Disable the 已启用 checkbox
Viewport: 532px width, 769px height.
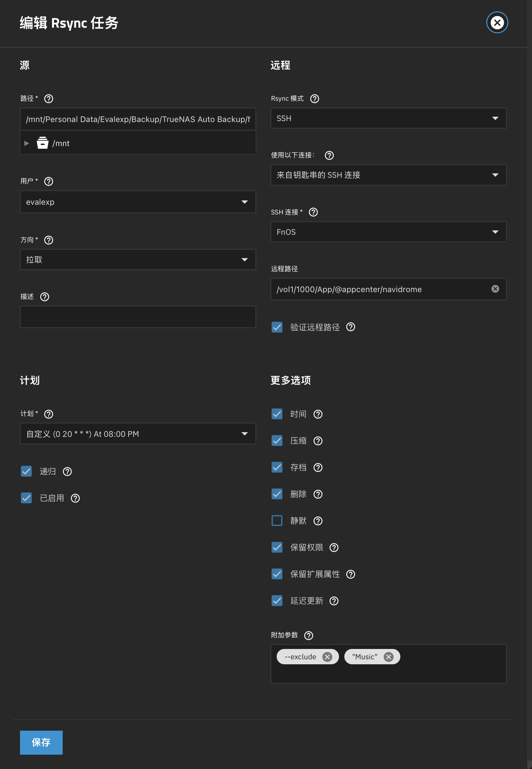tap(26, 498)
